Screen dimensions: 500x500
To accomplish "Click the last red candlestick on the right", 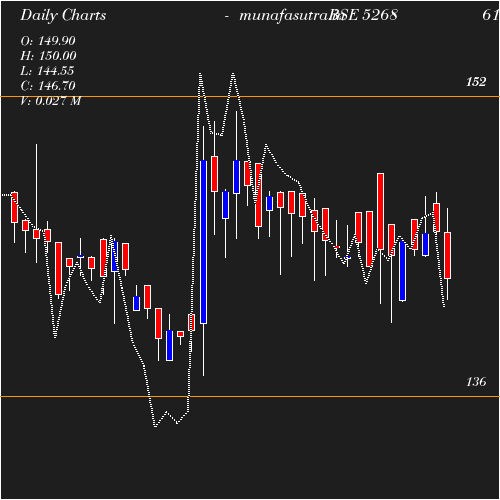I will coord(447,255).
